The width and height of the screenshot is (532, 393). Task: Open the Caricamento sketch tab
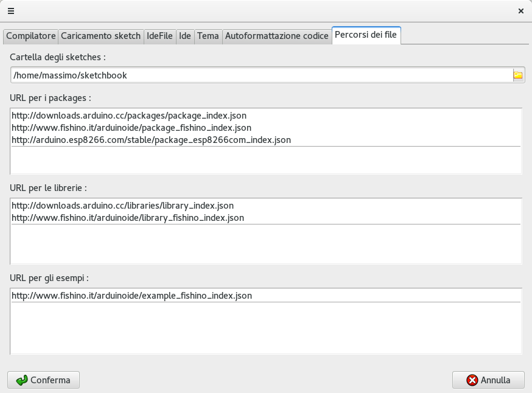point(101,36)
